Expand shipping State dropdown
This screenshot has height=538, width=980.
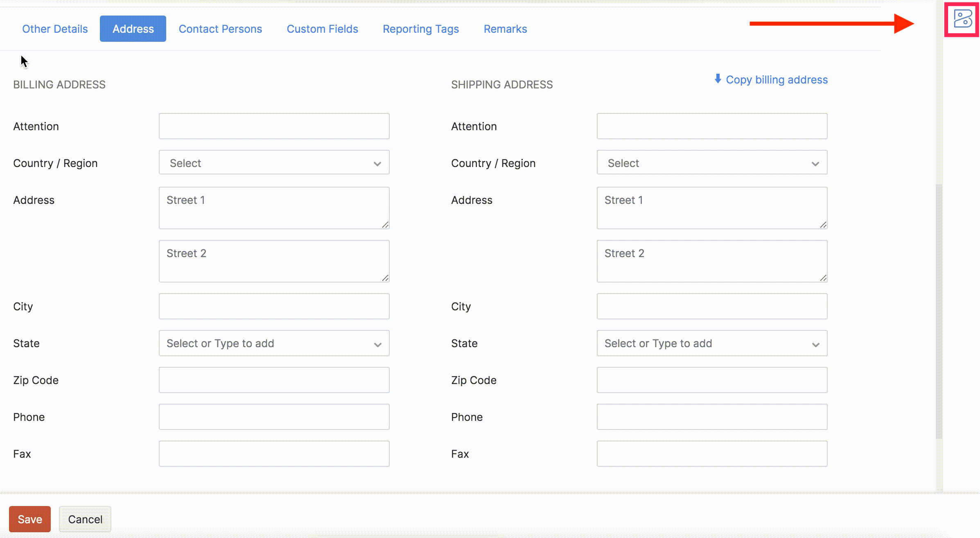click(x=712, y=343)
